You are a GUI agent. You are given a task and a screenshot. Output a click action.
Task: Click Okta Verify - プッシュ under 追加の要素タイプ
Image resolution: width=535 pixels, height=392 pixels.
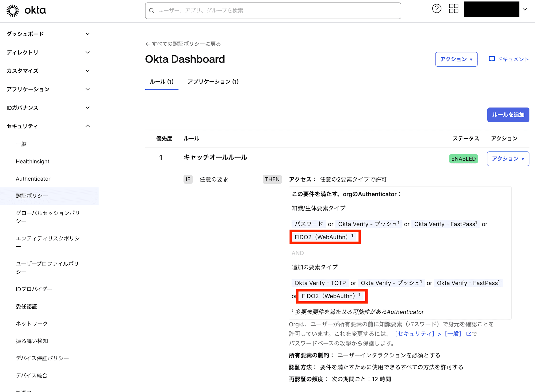tap(391, 283)
